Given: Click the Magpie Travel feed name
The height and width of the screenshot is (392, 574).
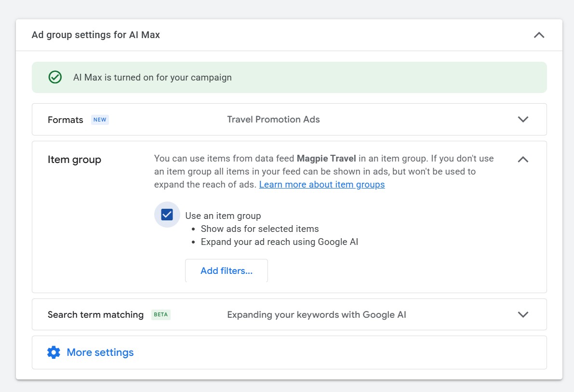Looking at the screenshot, I should click(326, 159).
